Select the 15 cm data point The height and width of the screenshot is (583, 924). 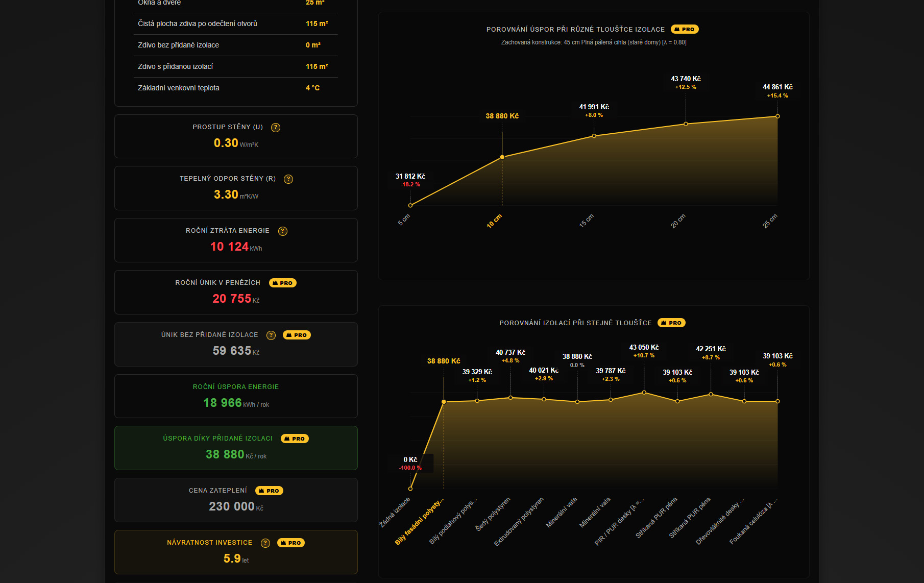click(594, 136)
